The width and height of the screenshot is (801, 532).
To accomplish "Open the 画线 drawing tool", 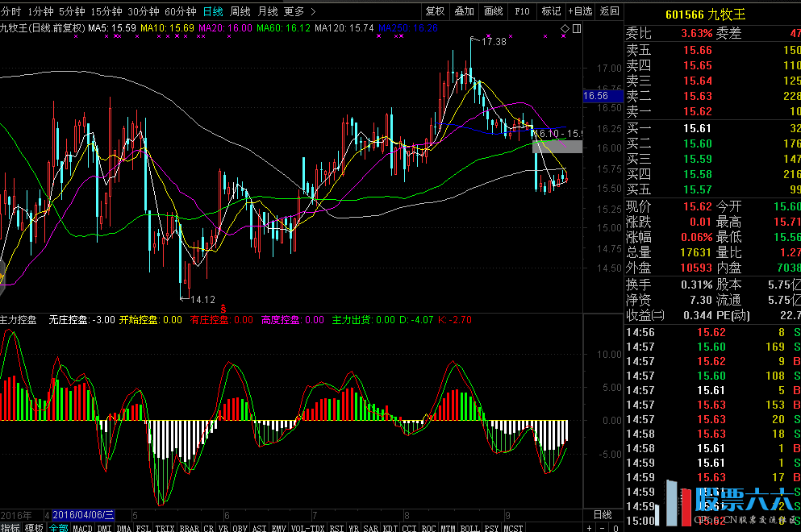I will [x=494, y=11].
